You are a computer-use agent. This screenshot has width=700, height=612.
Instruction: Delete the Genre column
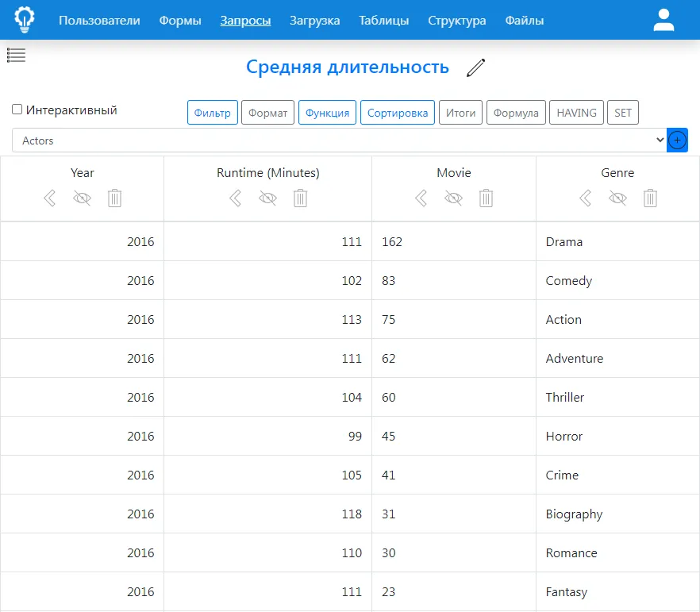(x=651, y=198)
